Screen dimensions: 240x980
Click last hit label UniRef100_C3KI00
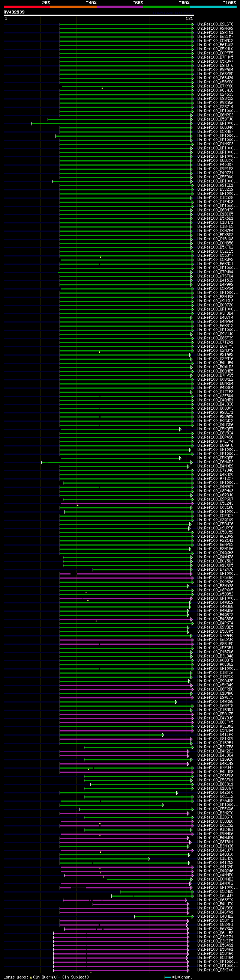215,970
